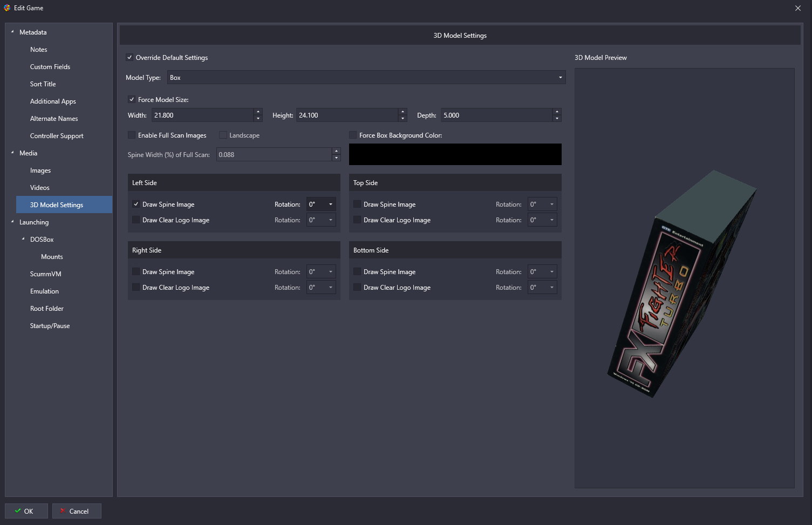Click the Edit Game app icon in title bar

pos(7,8)
